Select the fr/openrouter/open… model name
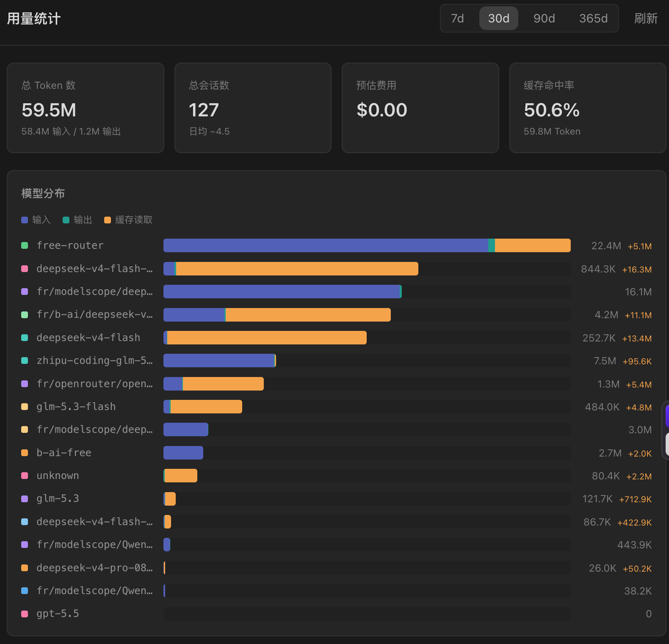 click(95, 384)
